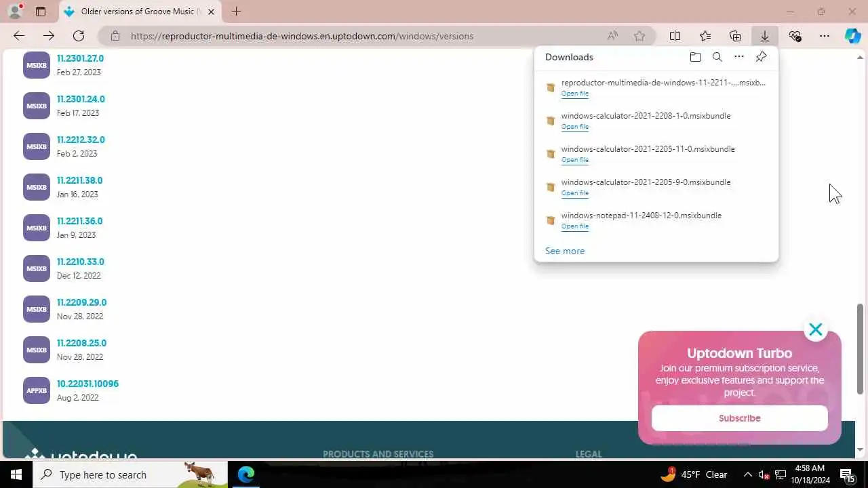Open the notification center icon
The image size is (868, 488).
pyautogui.click(x=848, y=474)
